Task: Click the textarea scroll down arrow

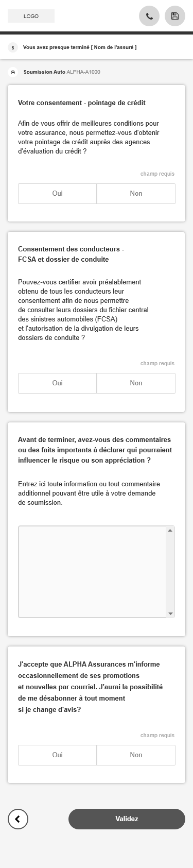Action: [x=170, y=614]
